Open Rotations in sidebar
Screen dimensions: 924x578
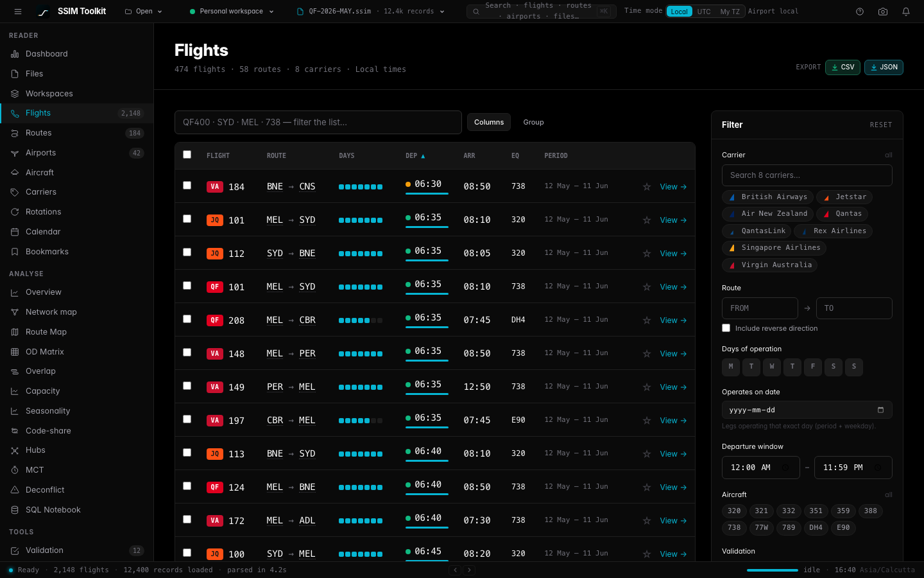tap(76, 212)
